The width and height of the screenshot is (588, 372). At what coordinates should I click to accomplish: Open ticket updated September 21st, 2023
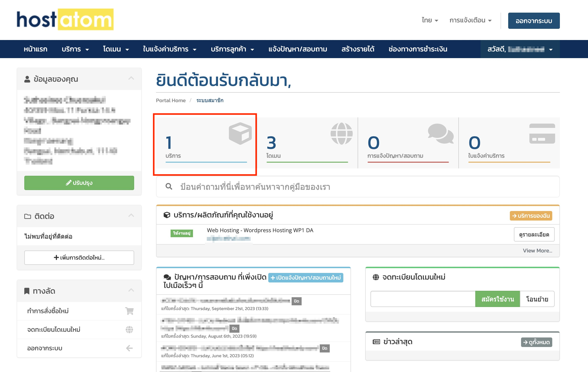(x=225, y=301)
